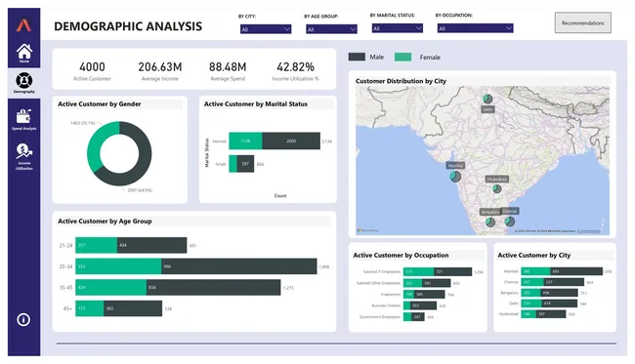Click Active Customer by City title

click(534, 256)
